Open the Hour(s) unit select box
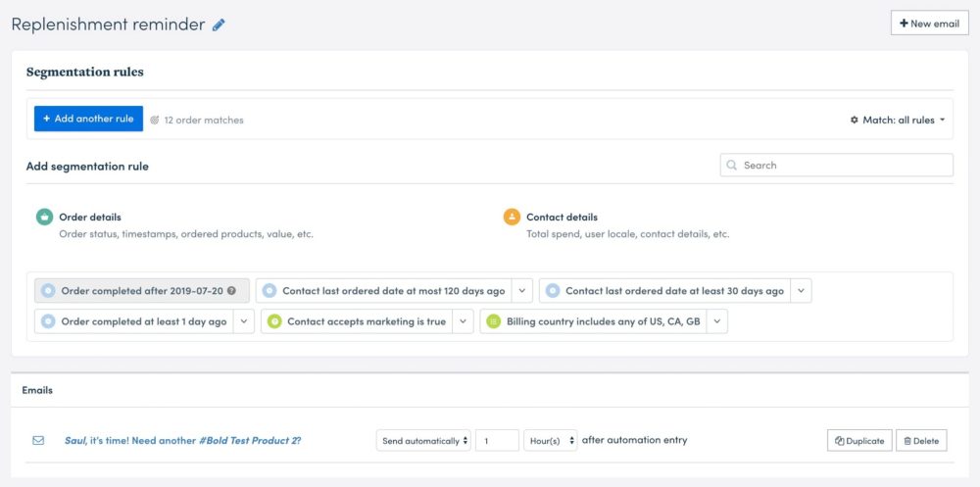Screen dimensions: 980x487 550,440
